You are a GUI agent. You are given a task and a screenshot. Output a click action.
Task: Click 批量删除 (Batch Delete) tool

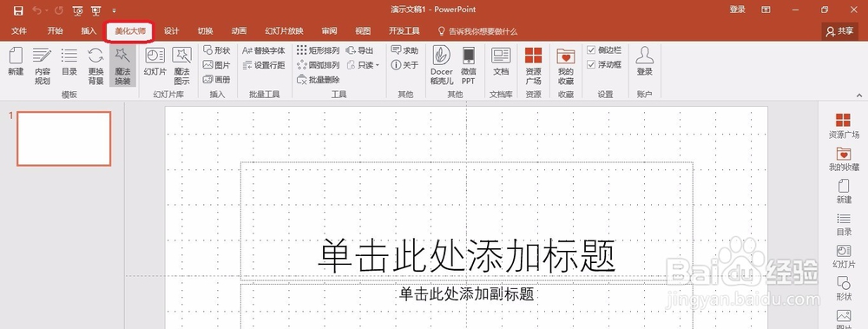(319, 79)
